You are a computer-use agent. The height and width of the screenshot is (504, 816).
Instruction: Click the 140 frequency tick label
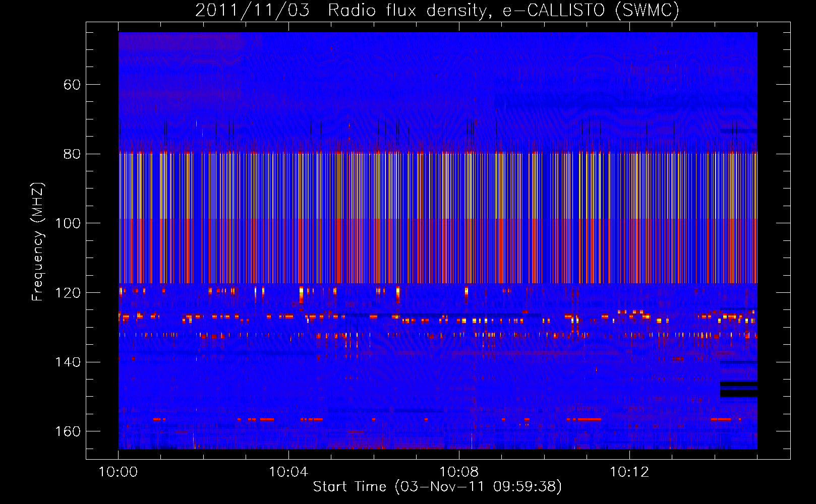(68, 362)
